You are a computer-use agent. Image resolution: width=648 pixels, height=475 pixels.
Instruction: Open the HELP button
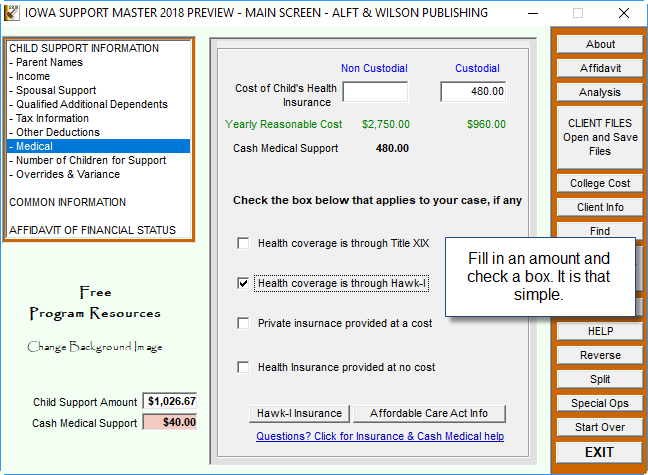[x=600, y=331]
